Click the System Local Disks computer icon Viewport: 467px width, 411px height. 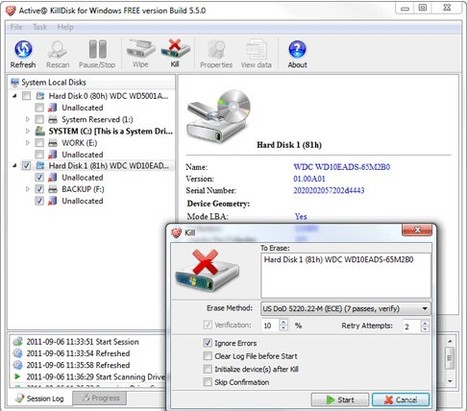coord(15,82)
